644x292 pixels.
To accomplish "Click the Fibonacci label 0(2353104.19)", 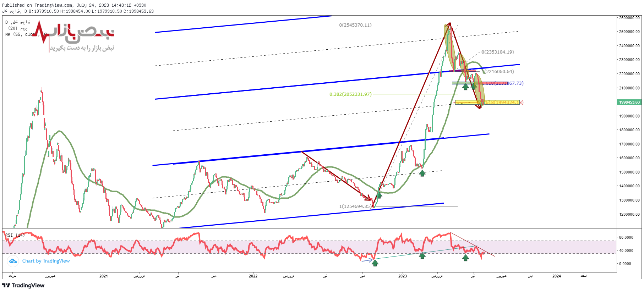I will coord(497,52).
